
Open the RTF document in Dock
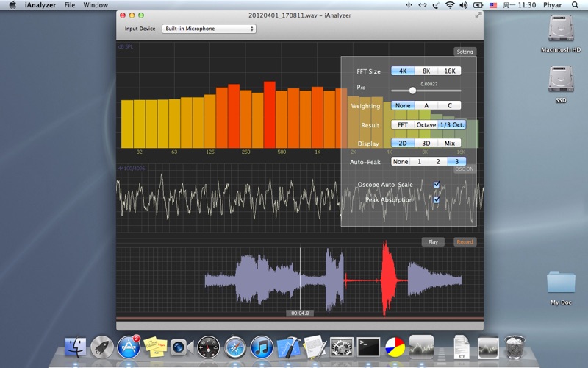pos(462,347)
